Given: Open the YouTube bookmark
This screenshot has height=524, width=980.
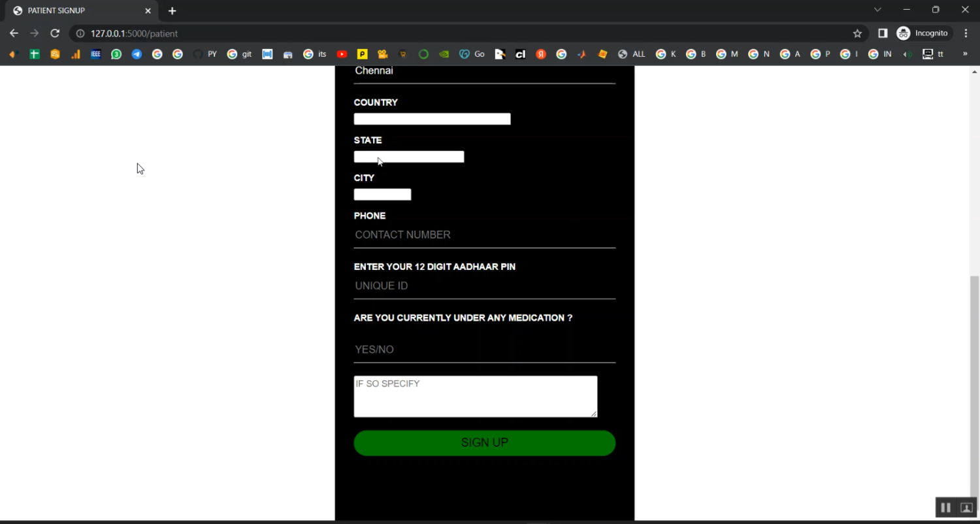Looking at the screenshot, I should point(342,54).
